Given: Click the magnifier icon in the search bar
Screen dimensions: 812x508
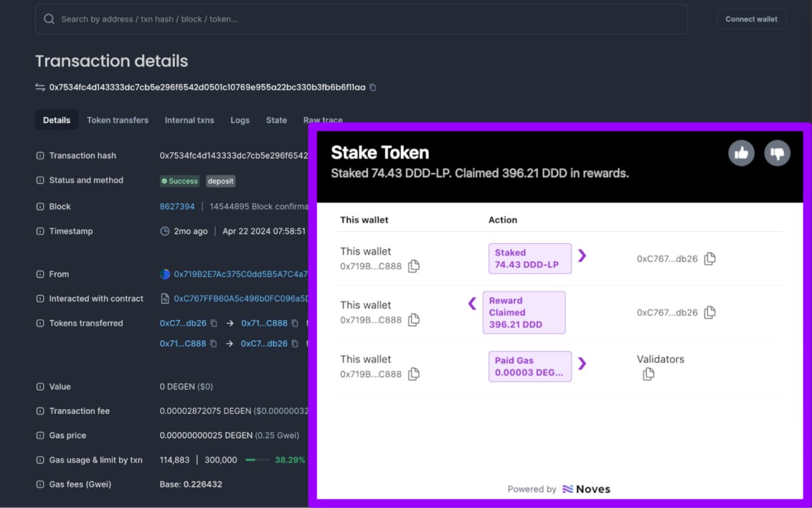Looking at the screenshot, I should tap(49, 19).
